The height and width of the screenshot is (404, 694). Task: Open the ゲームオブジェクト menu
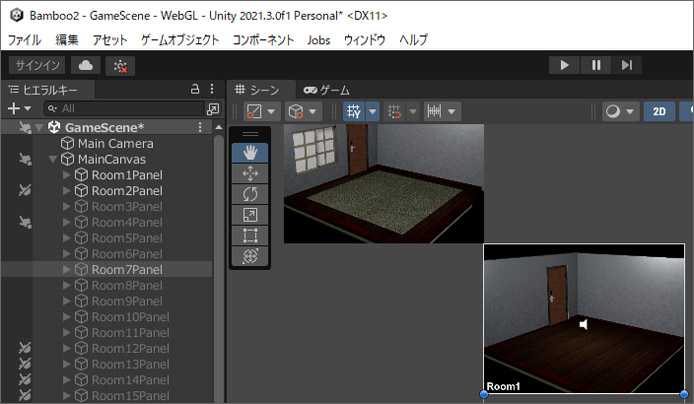180,40
